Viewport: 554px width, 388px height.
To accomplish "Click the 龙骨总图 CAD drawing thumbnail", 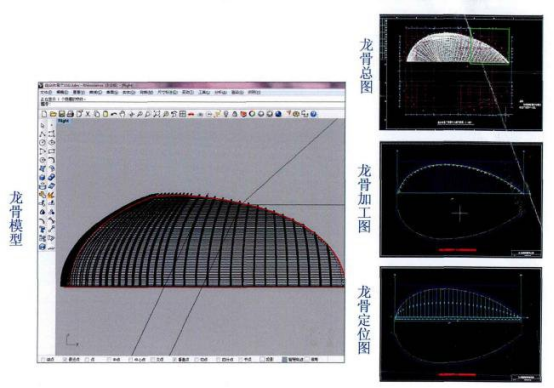I will click(x=461, y=72).
